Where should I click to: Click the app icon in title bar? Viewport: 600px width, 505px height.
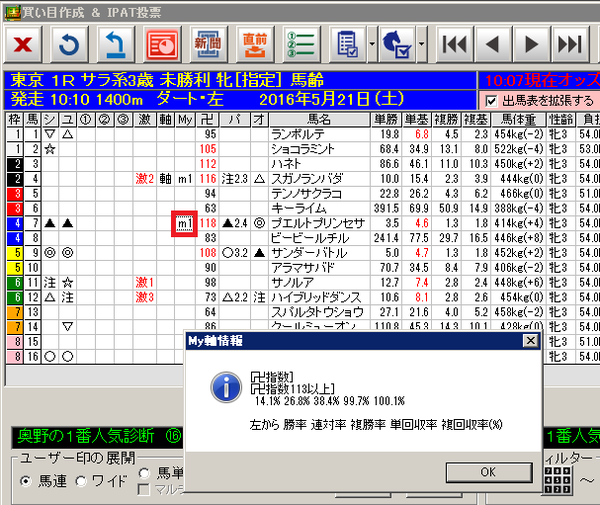click(x=12, y=12)
